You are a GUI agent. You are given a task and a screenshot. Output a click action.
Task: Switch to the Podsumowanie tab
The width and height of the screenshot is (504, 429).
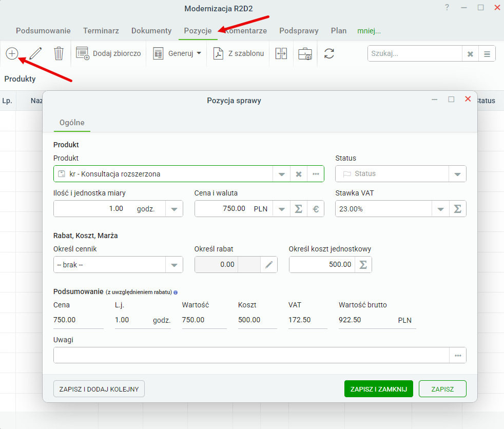pos(44,30)
